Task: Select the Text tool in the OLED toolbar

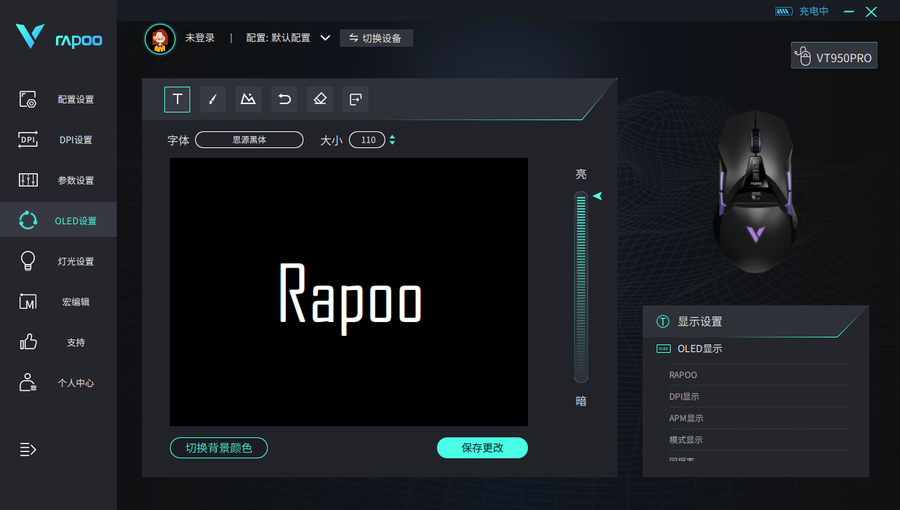Action: pyautogui.click(x=177, y=99)
